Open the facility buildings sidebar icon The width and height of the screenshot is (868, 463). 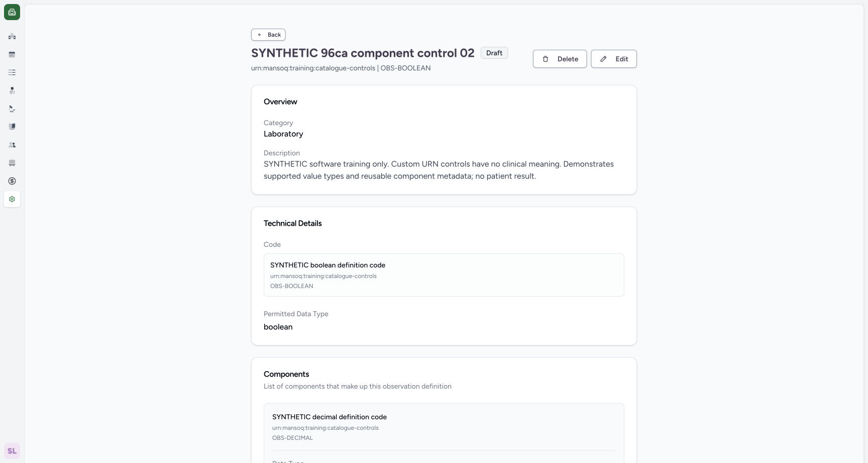point(12,36)
